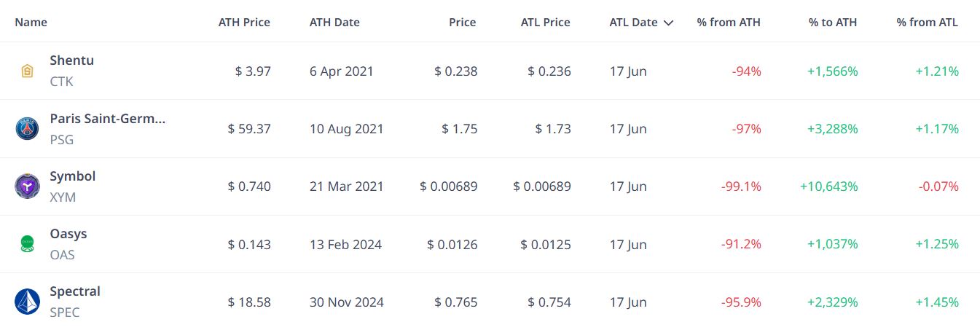Sort by the Name column header
The height and width of the screenshot is (330, 980).
[31, 23]
